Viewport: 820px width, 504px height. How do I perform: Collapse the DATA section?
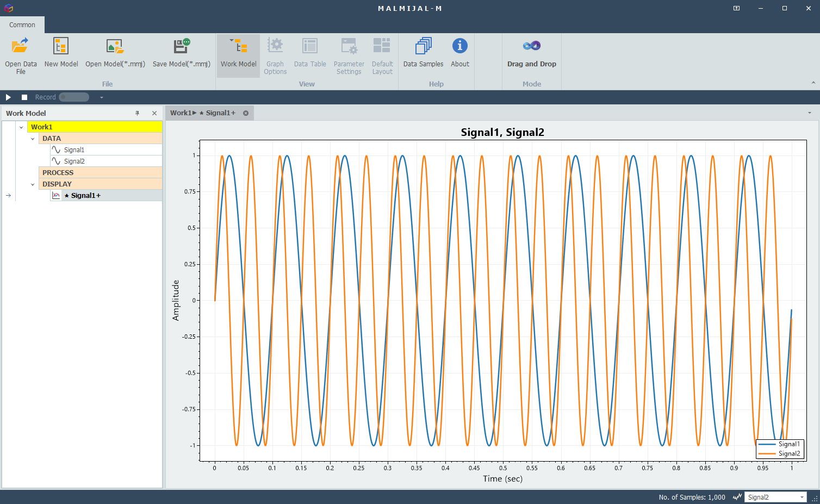pyautogui.click(x=33, y=139)
